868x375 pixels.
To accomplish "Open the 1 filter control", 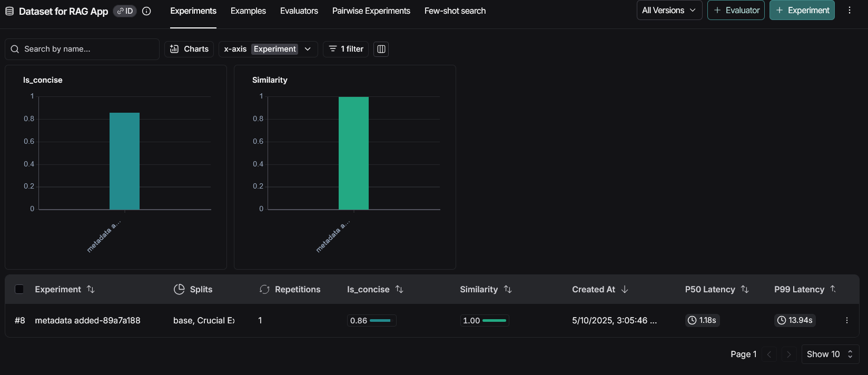I will click(346, 49).
